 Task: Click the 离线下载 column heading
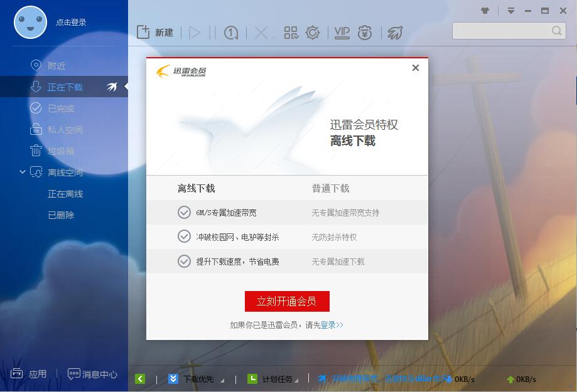196,189
